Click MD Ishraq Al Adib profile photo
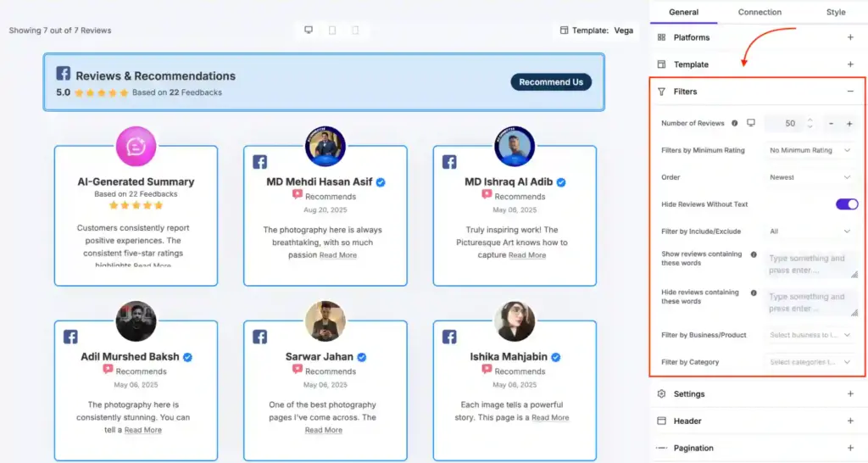 515,146
